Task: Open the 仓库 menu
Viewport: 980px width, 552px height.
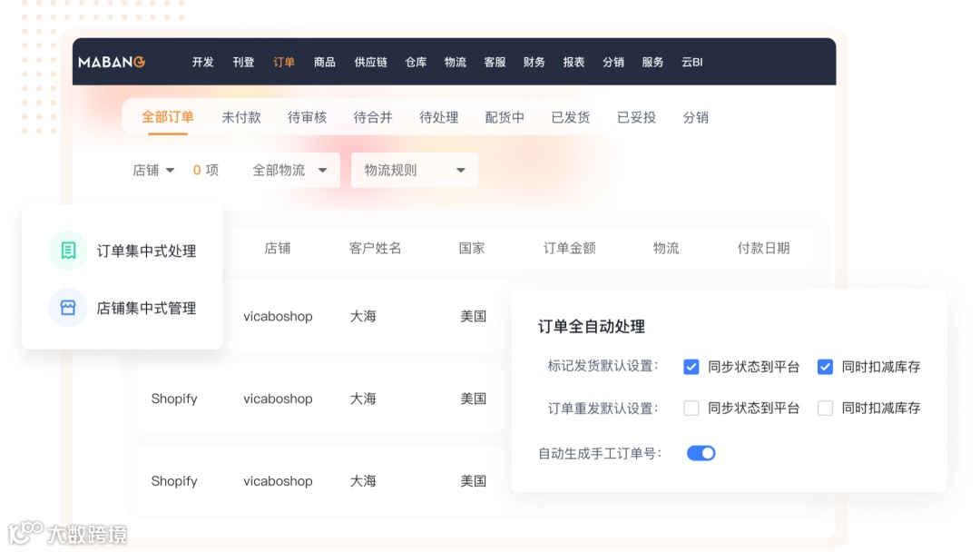Action: (416, 62)
